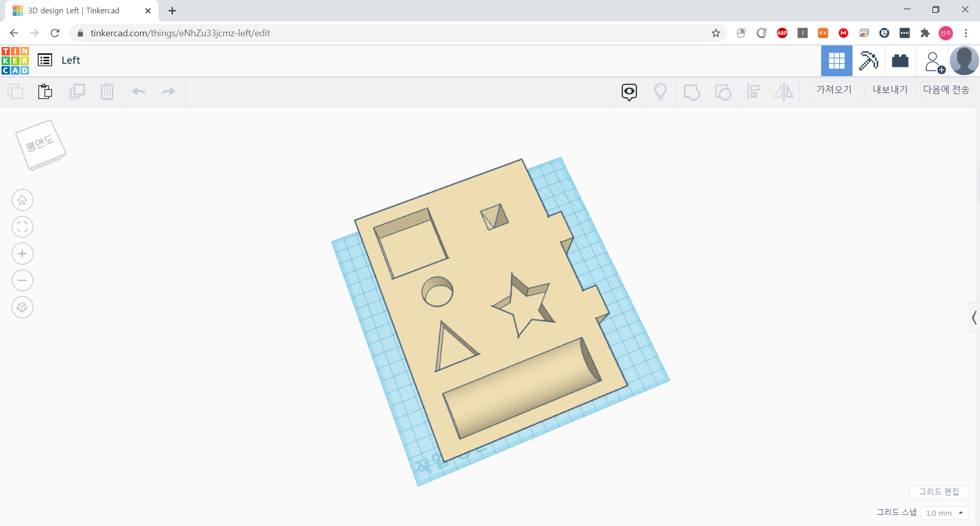Open the Bricks mode icon
Image resolution: width=980 pixels, height=526 pixels.
click(x=900, y=61)
